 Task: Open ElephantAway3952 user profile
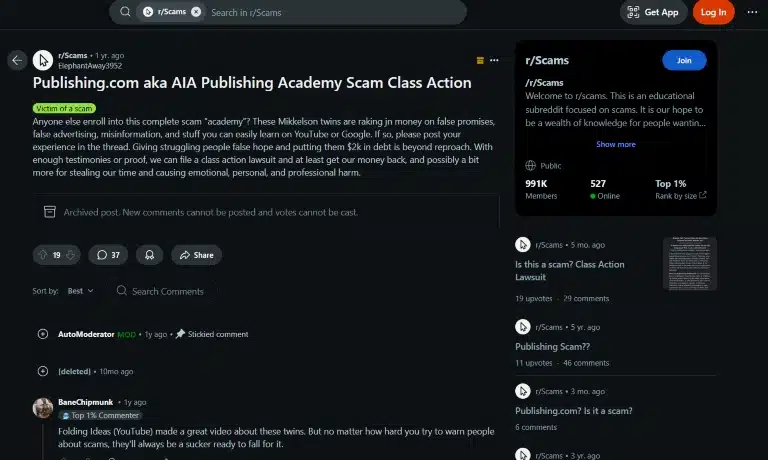90,66
